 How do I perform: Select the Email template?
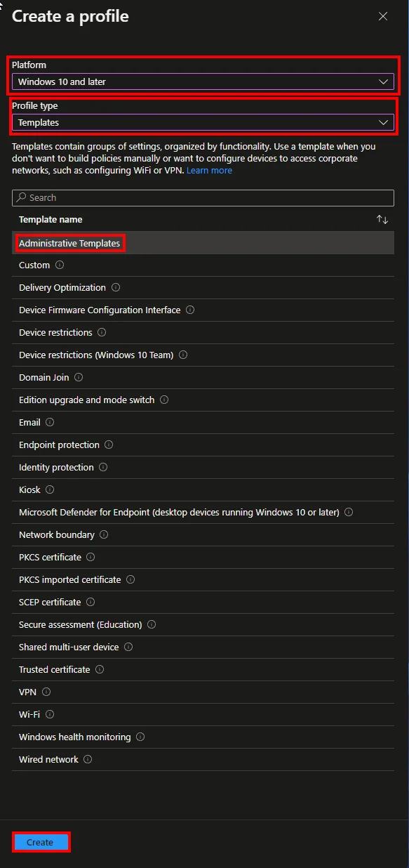click(x=203, y=423)
